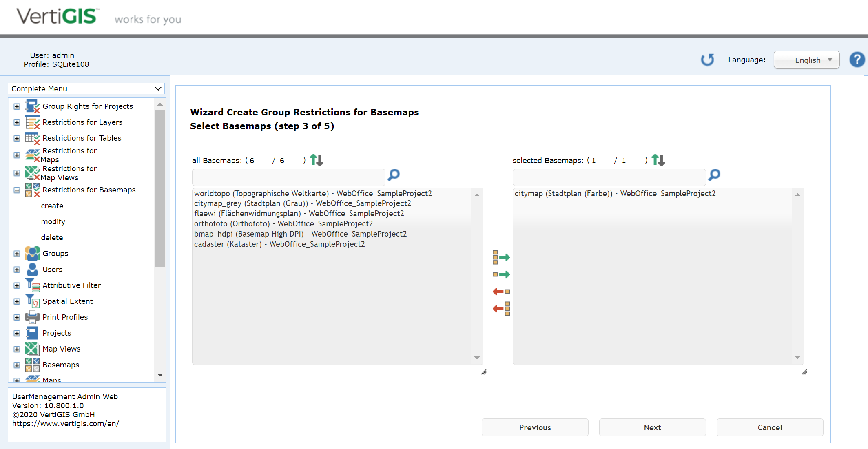Open the Help question mark icon
The width and height of the screenshot is (868, 449).
point(857,60)
